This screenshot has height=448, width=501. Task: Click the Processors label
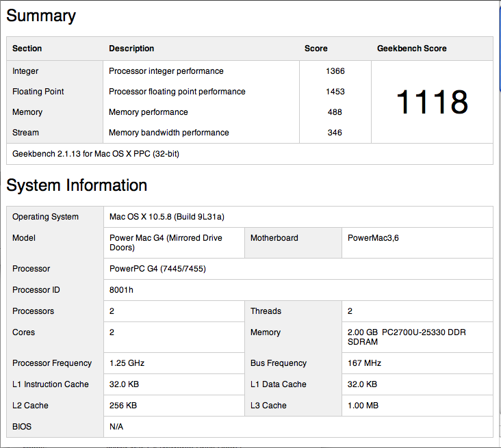[34, 311]
